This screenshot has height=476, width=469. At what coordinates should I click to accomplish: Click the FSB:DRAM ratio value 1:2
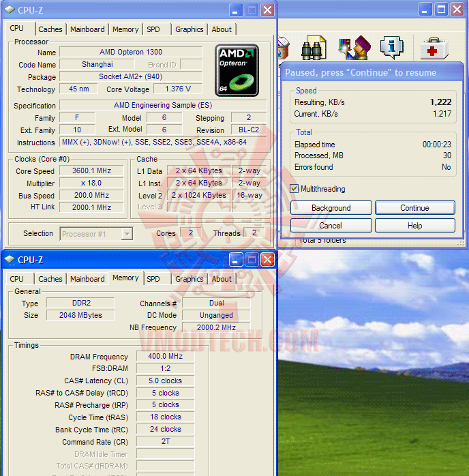point(166,368)
